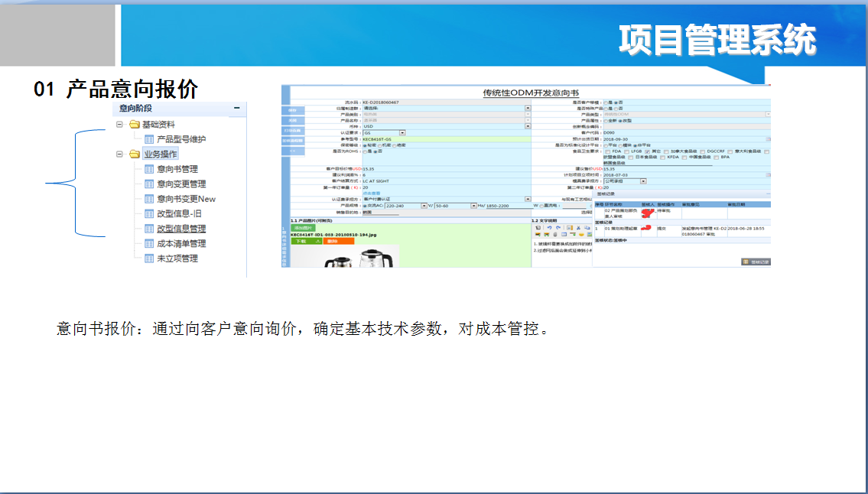Screen dimensions: 868x494
Task: Check the BPA checkbox
Action: 717,158
